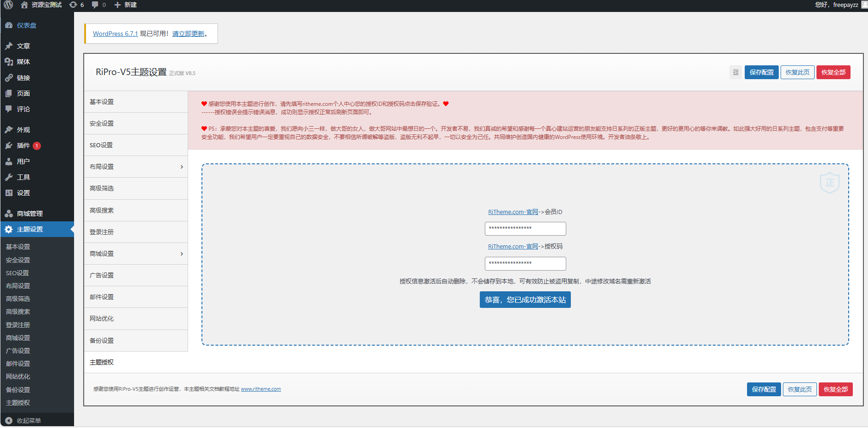Open www.ritheme.com footer link

pos(261,389)
